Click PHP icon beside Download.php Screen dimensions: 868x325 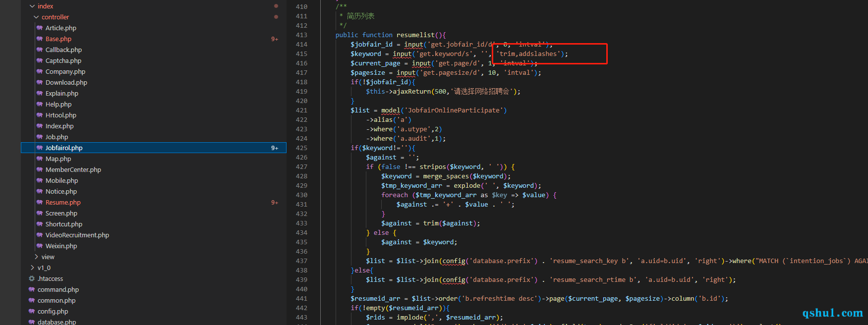40,82
